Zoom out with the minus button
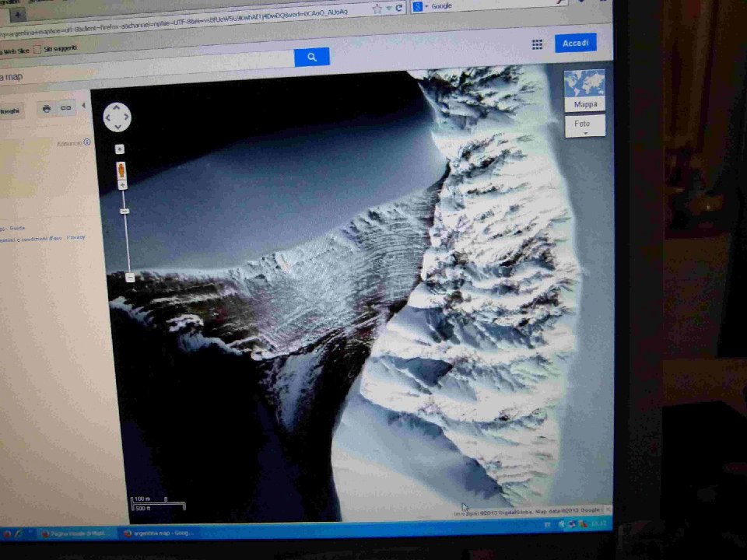The height and width of the screenshot is (560, 747). (x=130, y=277)
